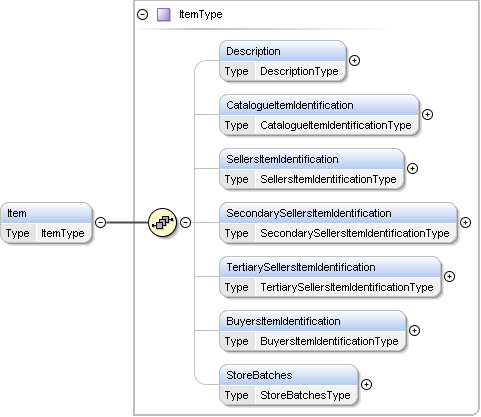Expand the CatalogueItemIdentification element
This screenshot has height=417, width=481.
[427, 114]
